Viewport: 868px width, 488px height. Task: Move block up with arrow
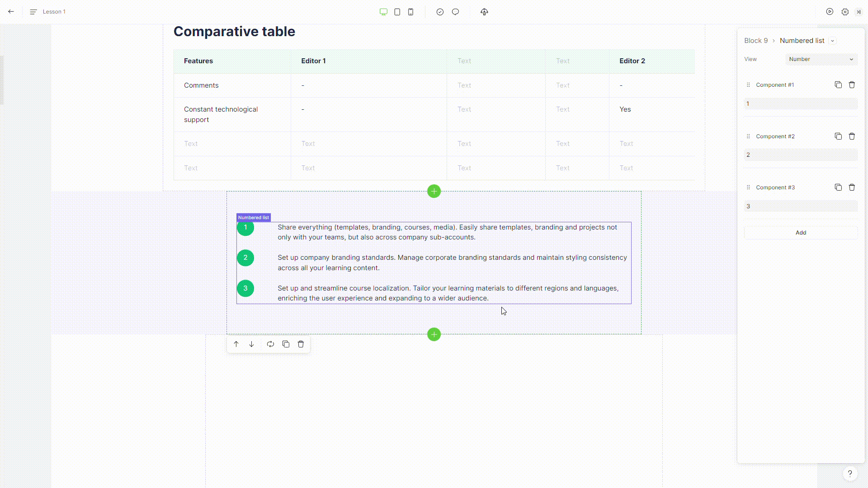pos(236,344)
